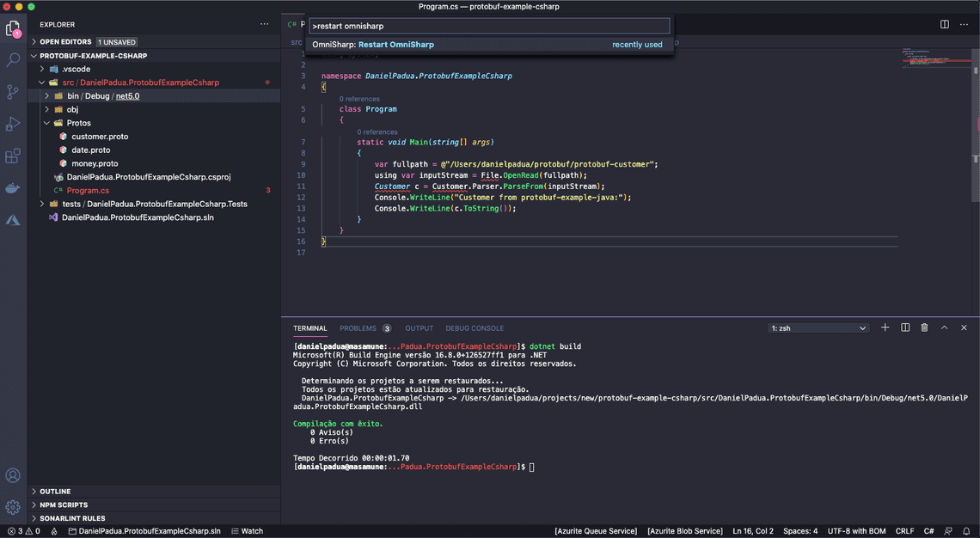
Task: Open the Extensions view
Action: (x=13, y=156)
